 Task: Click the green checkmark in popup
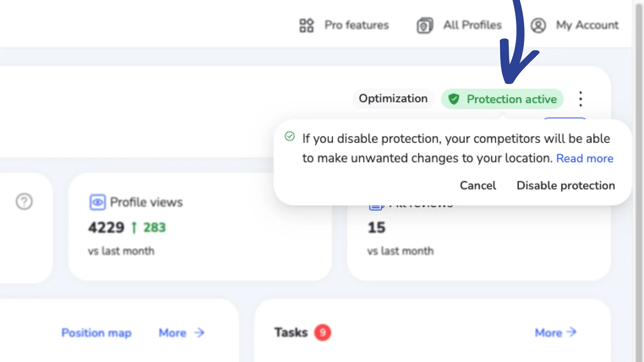tap(290, 136)
